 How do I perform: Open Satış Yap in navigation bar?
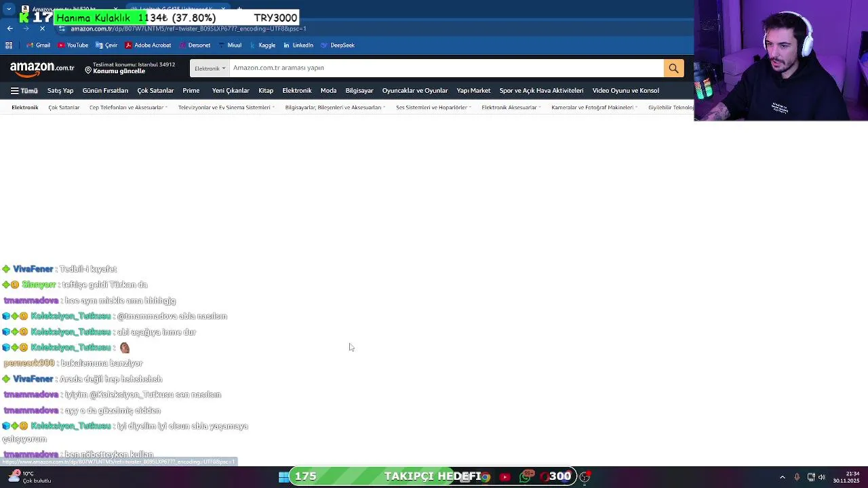tap(60, 91)
